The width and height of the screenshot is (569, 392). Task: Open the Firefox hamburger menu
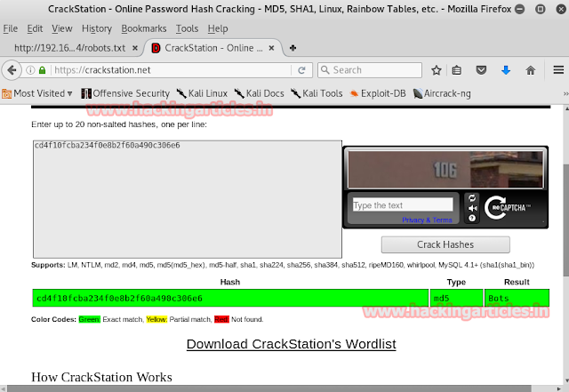point(558,70)
